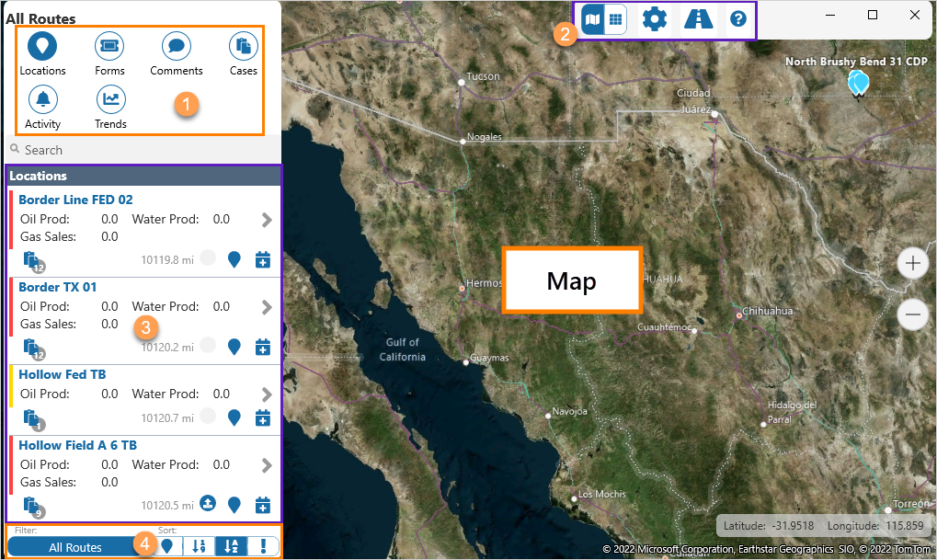
Task: Add calendar entry for Border TX 01
Action: tap(263, 347)
